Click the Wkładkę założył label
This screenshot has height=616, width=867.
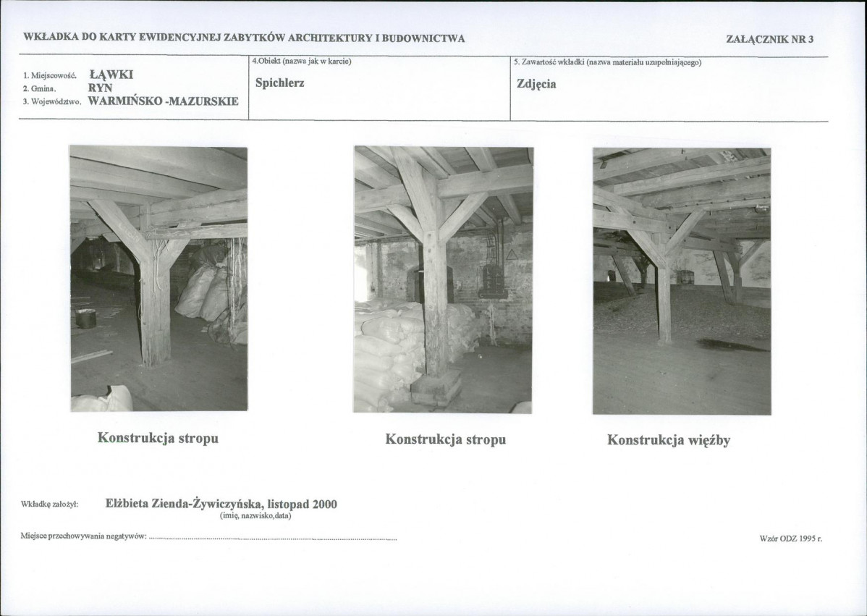click(49, 505)
